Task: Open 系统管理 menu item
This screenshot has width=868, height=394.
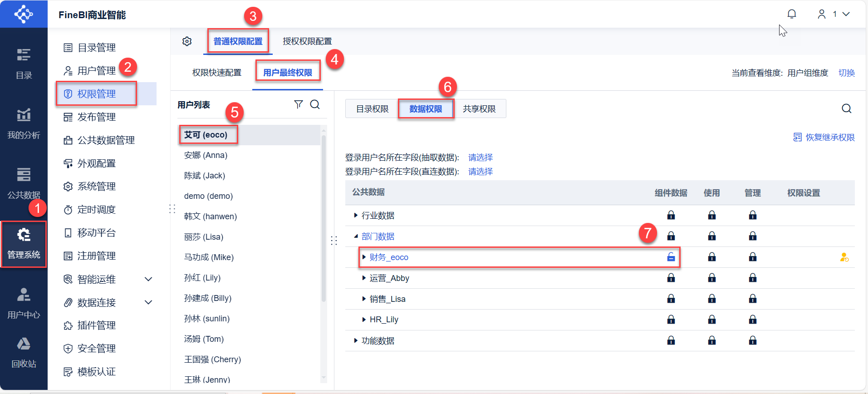Action: [x=89, y=187]
